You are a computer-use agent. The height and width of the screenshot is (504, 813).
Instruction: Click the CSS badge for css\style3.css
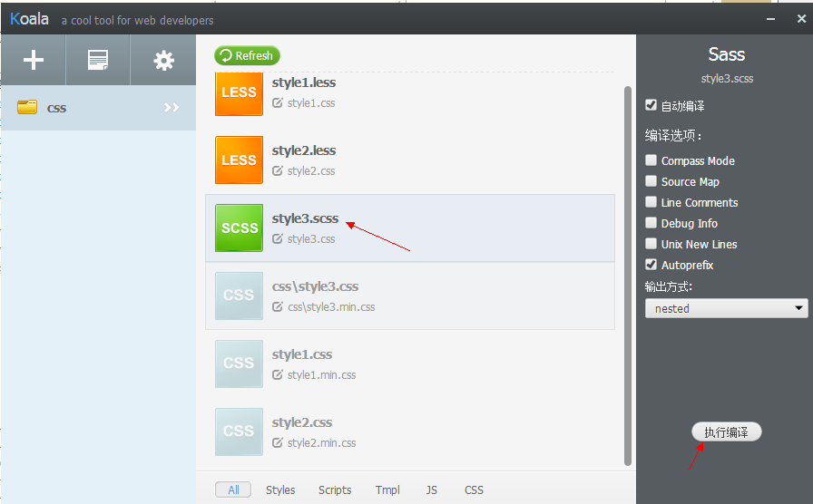239,296
